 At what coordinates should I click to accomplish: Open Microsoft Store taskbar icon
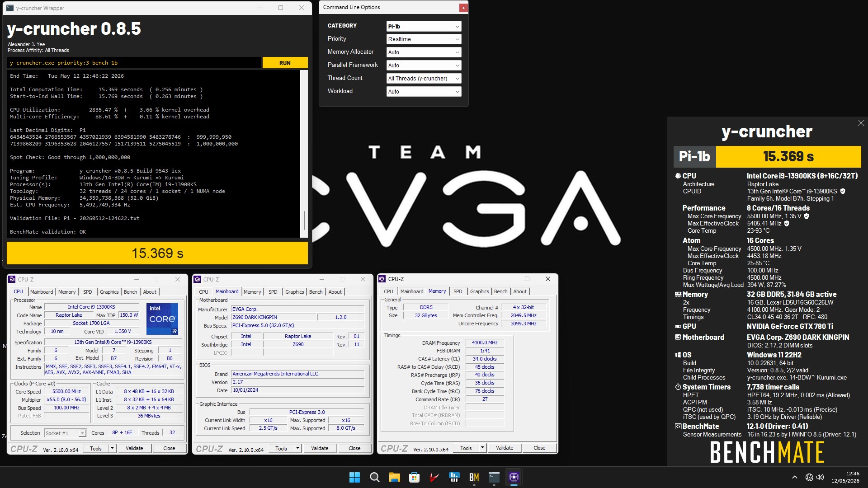point(414,477)
